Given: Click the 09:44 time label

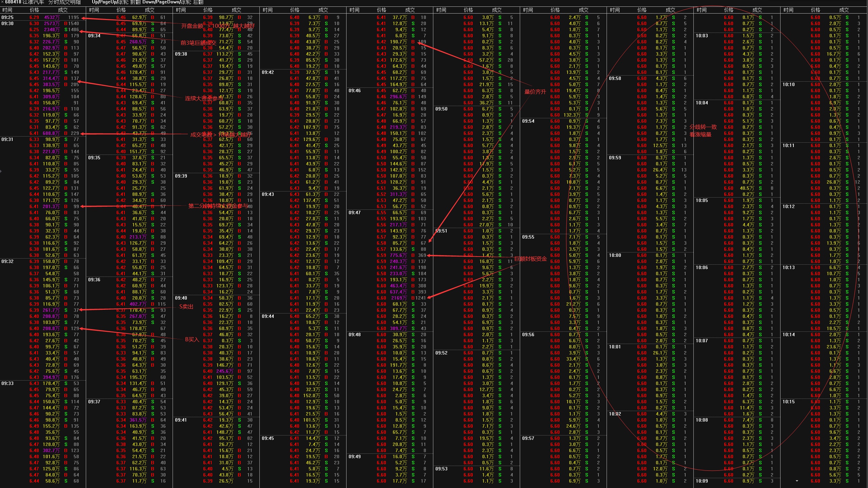Looking at the screenshot, I should click(x=268, y=316).
